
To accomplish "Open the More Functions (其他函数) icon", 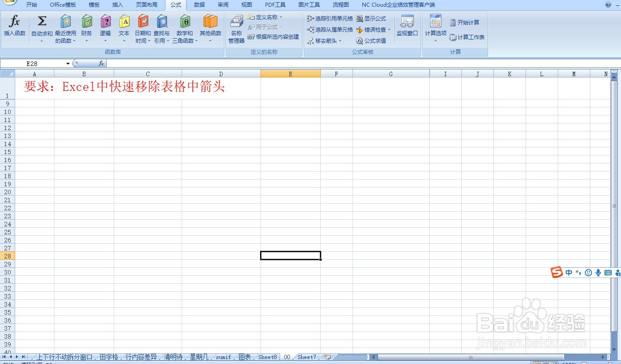I will tap(211, 21).
